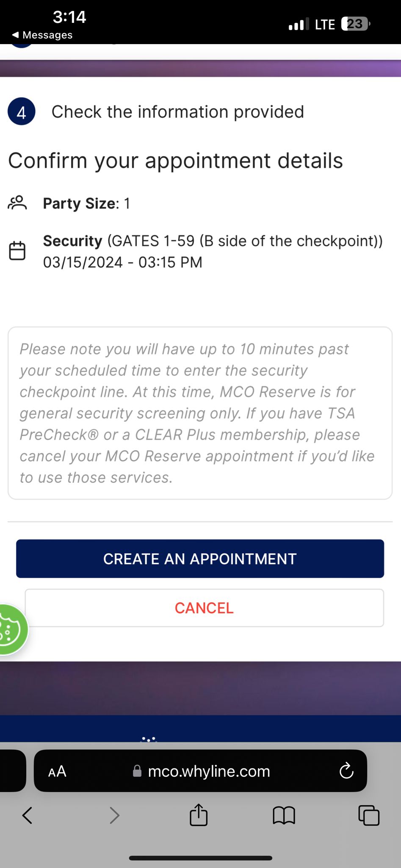The image size is (401, 868).
Task: Tap the battery level indicator
Action: [355, 24]
